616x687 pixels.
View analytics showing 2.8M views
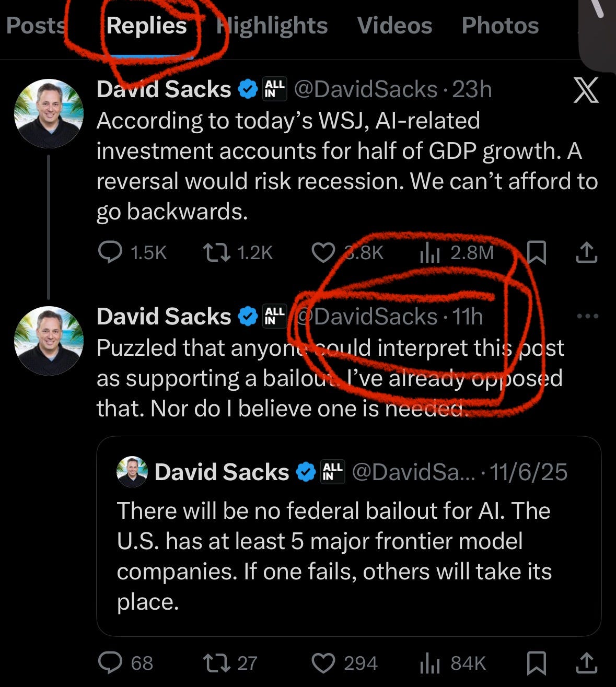(456, 253)
